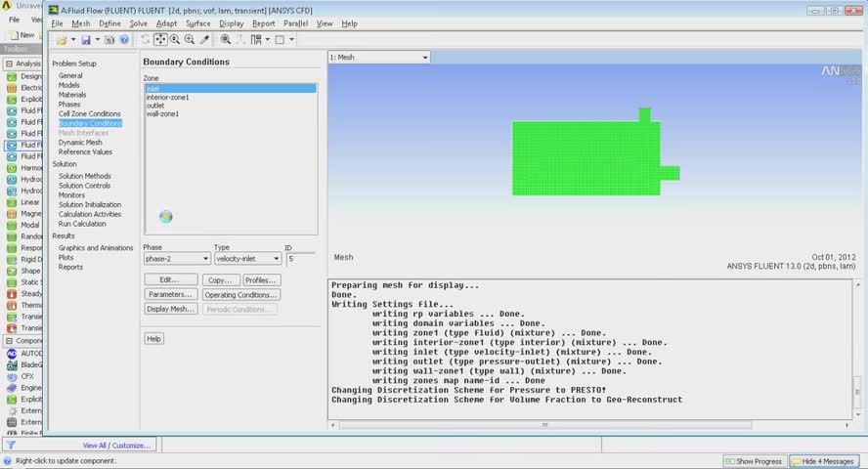Open the Solve menu
Screen dimensions: 868x469
pyautogui.click(x=139, y=23)
